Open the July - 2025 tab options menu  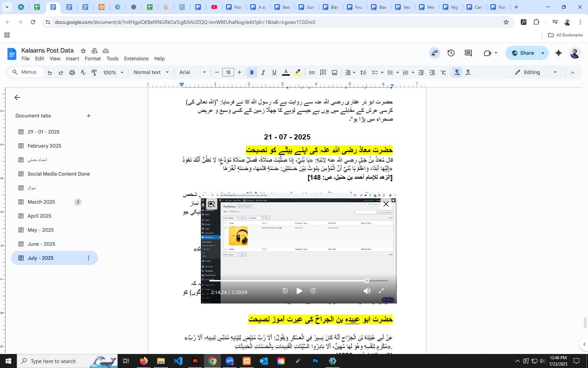click(x=89, y=258)
